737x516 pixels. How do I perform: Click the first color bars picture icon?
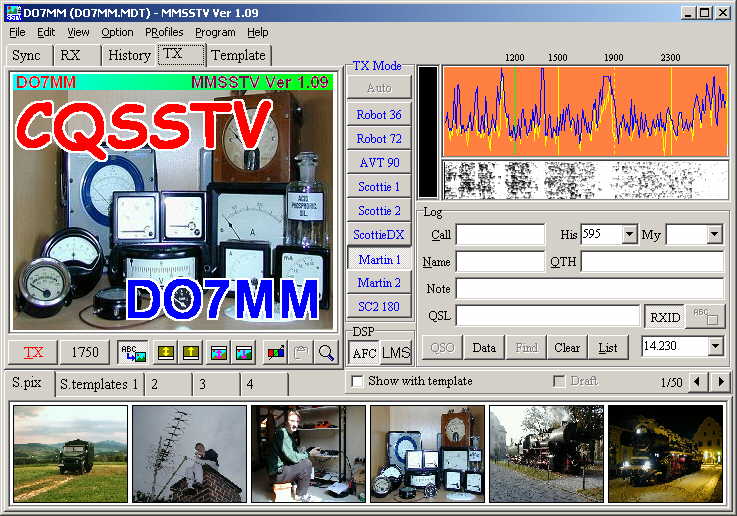tap(219, 352)
